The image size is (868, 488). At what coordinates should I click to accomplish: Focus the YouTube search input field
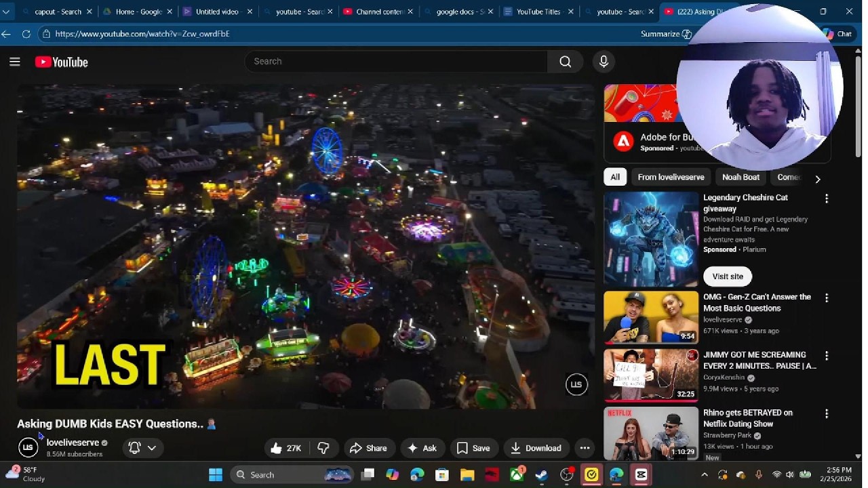pos(397,62)
